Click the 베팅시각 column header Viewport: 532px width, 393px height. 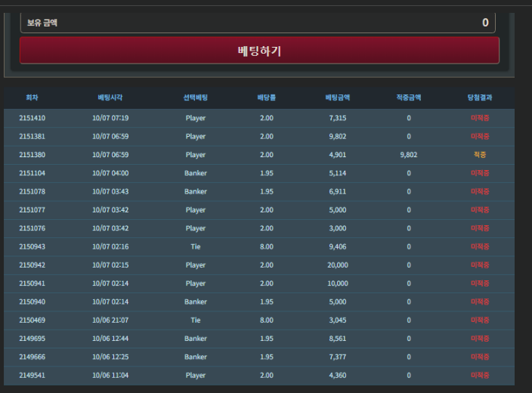point(110,97)
